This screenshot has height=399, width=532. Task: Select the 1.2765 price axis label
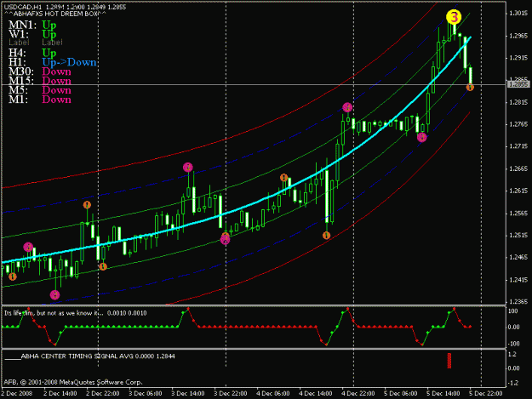coord(518,124)
